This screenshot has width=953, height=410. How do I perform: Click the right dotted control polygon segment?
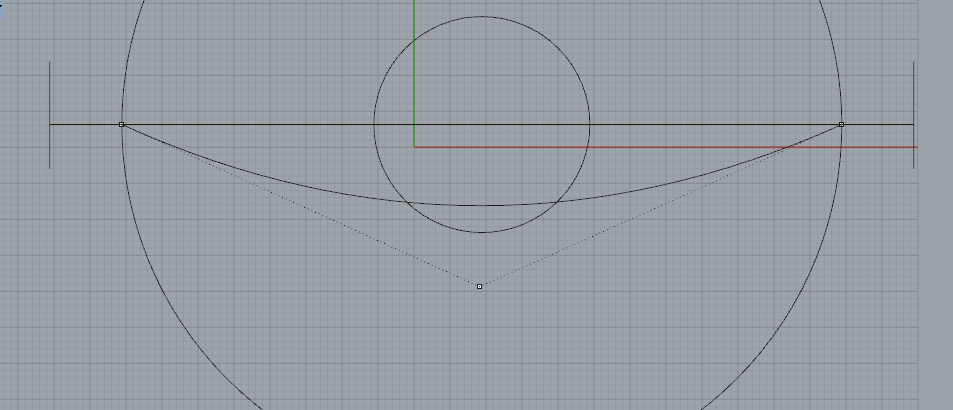click(x=660, y=205)
